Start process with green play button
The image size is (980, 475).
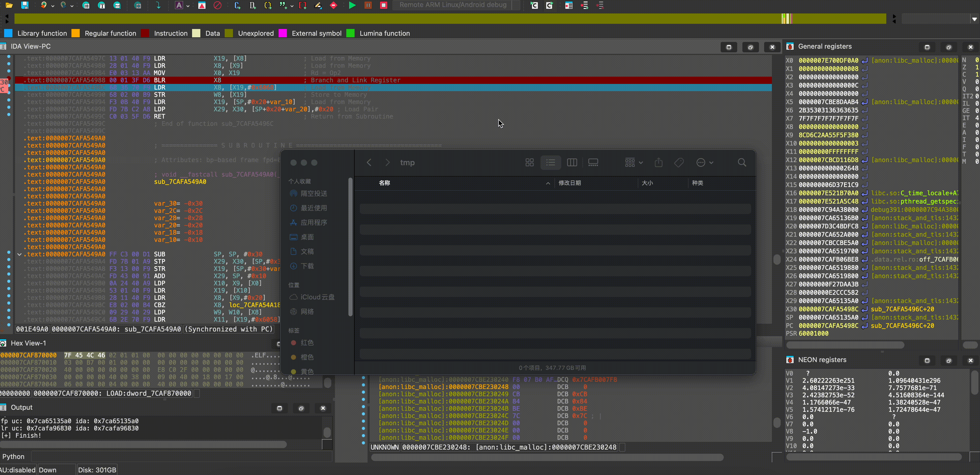click(352, 5)
